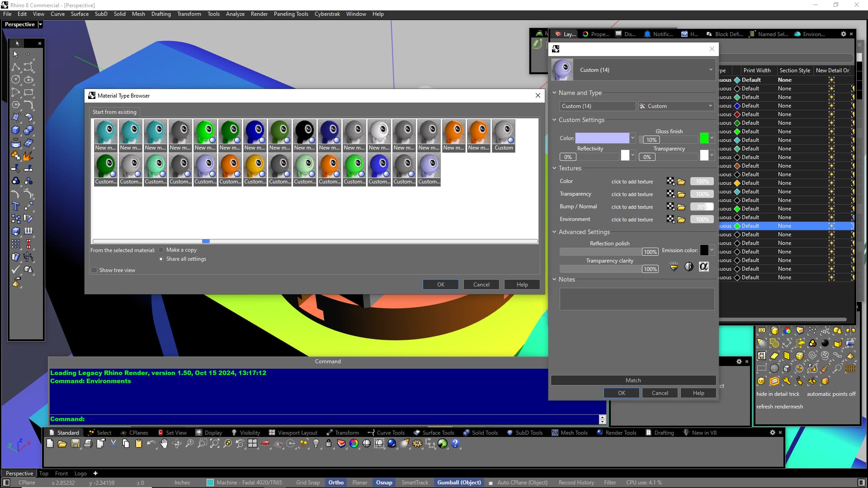Click the Help question mark toolbar icon
The width and height of the screenshot is (868, 488).
tap(455, 443)
